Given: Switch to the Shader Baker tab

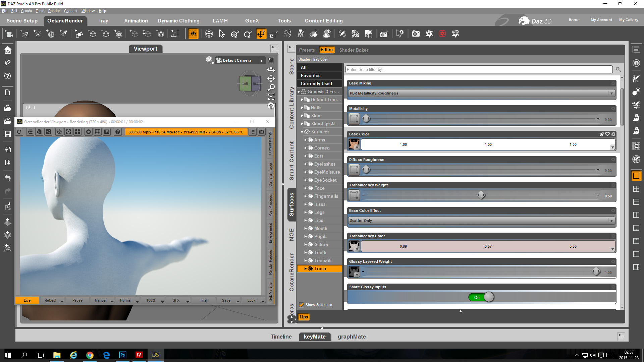Looking at the screenshot, I should point(354,50).
